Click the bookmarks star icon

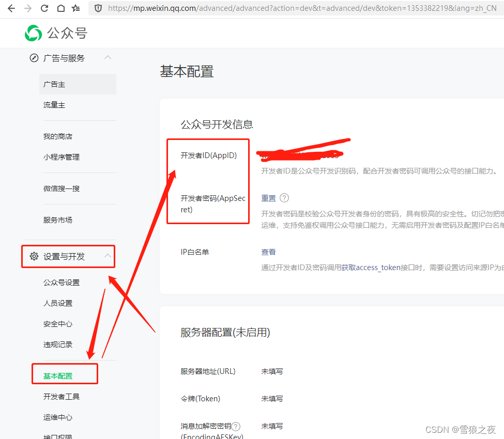click(x=76, y=8)
